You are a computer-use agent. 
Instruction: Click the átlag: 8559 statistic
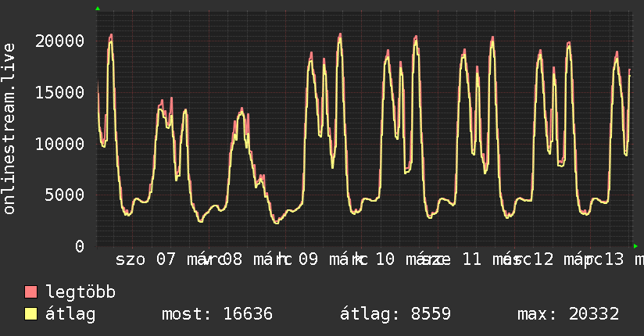(395, 314)
